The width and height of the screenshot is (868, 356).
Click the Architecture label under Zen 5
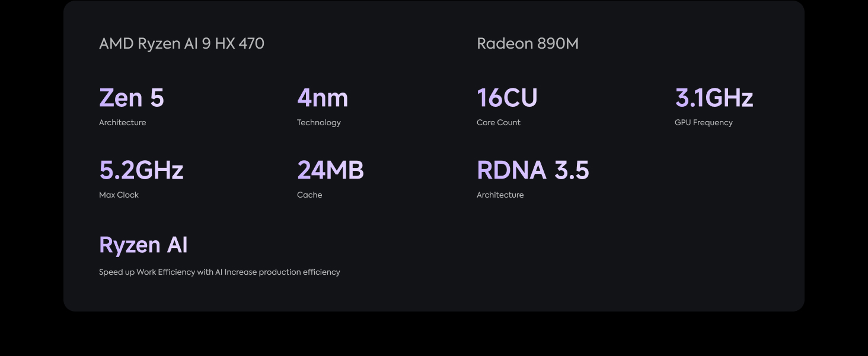122,123
